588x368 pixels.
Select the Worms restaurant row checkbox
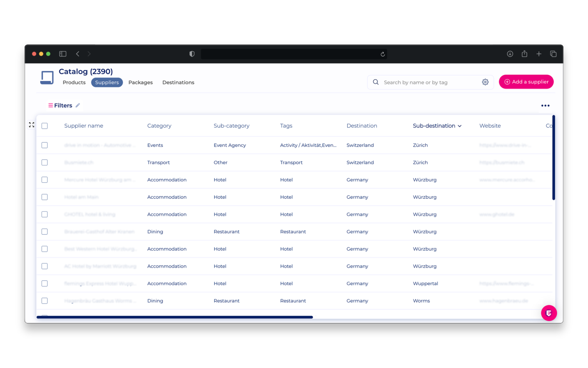coord(45,301)
